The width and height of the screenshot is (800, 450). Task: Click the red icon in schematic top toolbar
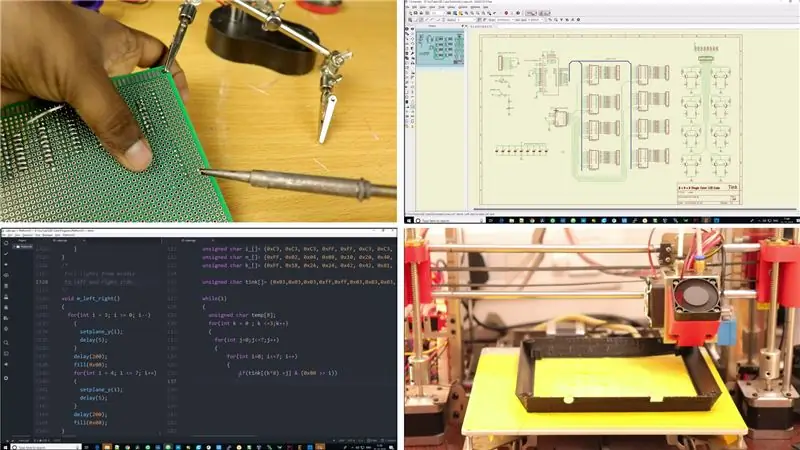506,13
